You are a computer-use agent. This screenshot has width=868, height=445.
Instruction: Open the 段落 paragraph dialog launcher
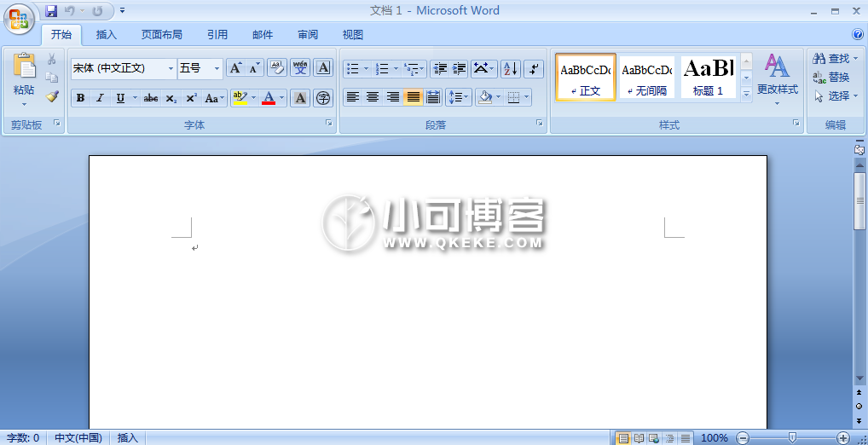tap(540, 123)
